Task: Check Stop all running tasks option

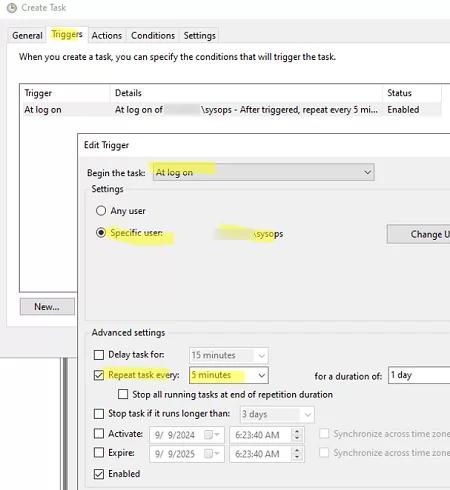Action: [x=123, y=394]
